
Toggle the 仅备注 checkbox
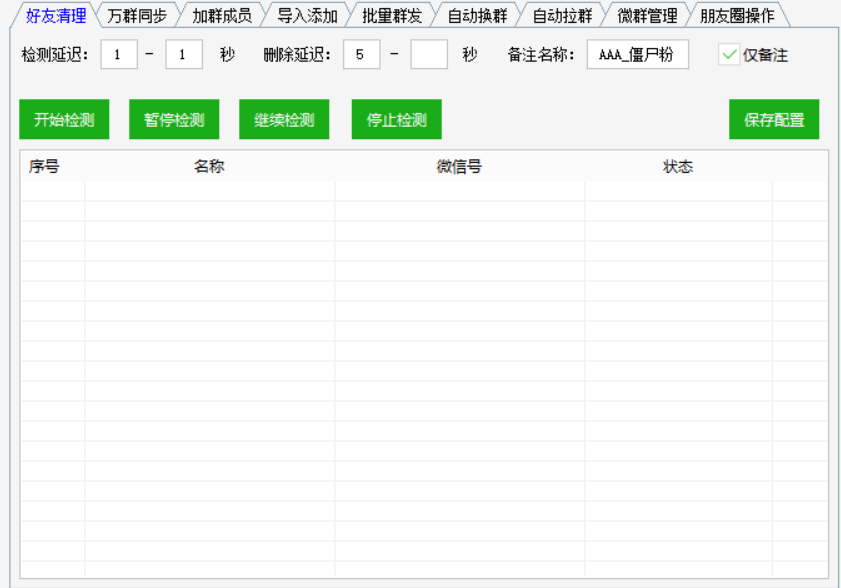730,55
